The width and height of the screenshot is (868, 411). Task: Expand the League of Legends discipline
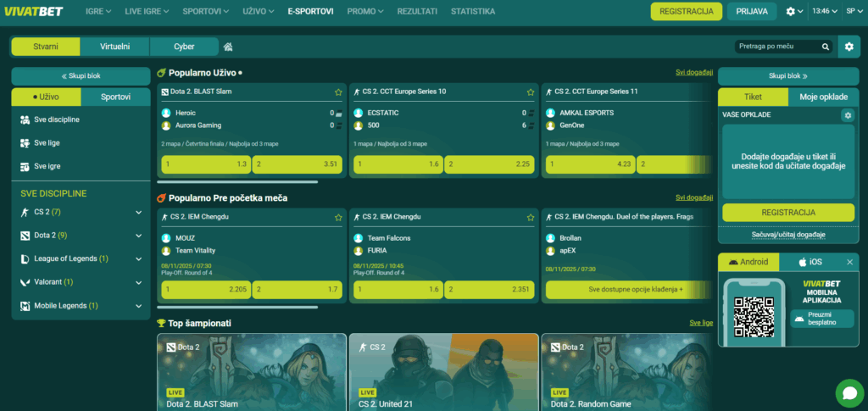(x=138, y=258)
